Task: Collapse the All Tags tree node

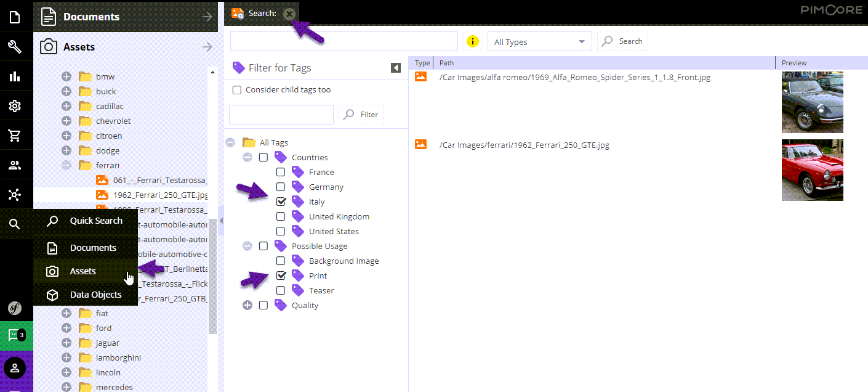Action: tap(231, 142)
